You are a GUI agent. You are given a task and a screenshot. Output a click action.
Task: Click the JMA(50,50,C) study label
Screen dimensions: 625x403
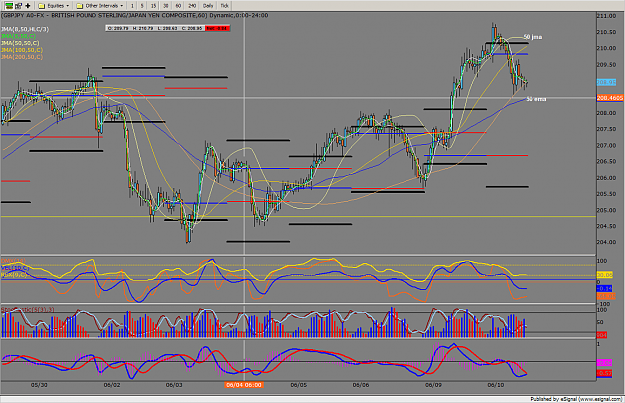(20, 43)
